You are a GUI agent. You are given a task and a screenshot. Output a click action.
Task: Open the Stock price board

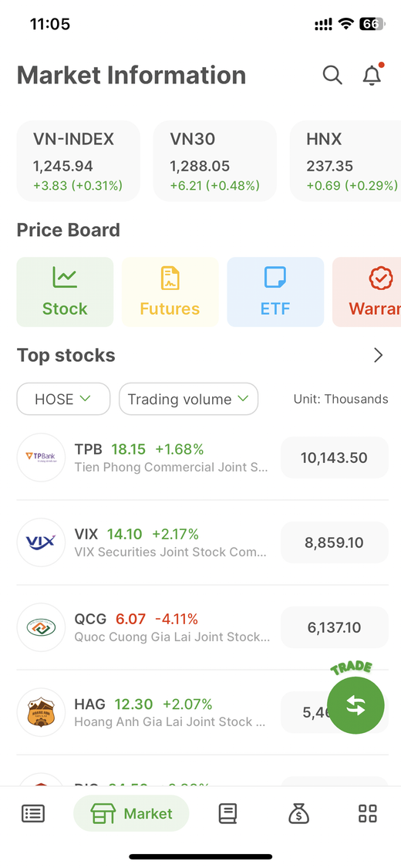coord(65,292)
